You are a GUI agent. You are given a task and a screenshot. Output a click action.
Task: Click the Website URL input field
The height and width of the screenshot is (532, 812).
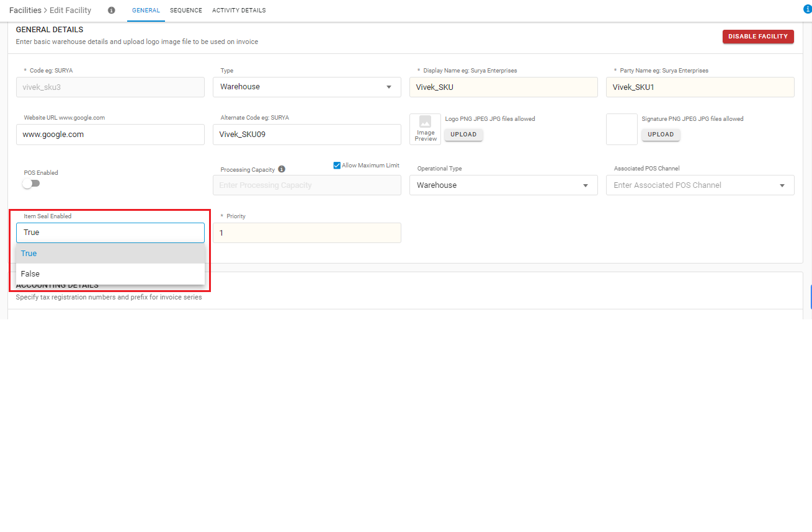[110, 135]
